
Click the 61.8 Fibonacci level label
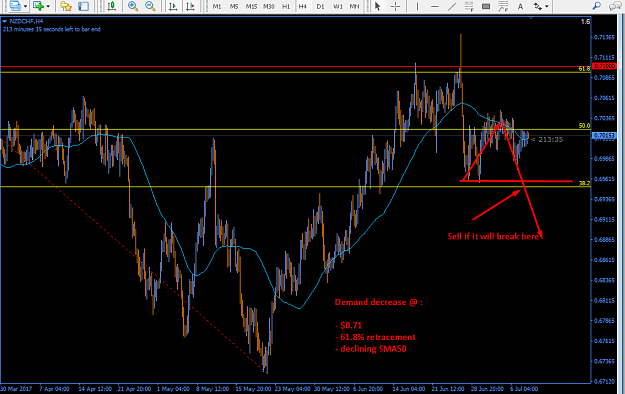(x=584, y=69)
